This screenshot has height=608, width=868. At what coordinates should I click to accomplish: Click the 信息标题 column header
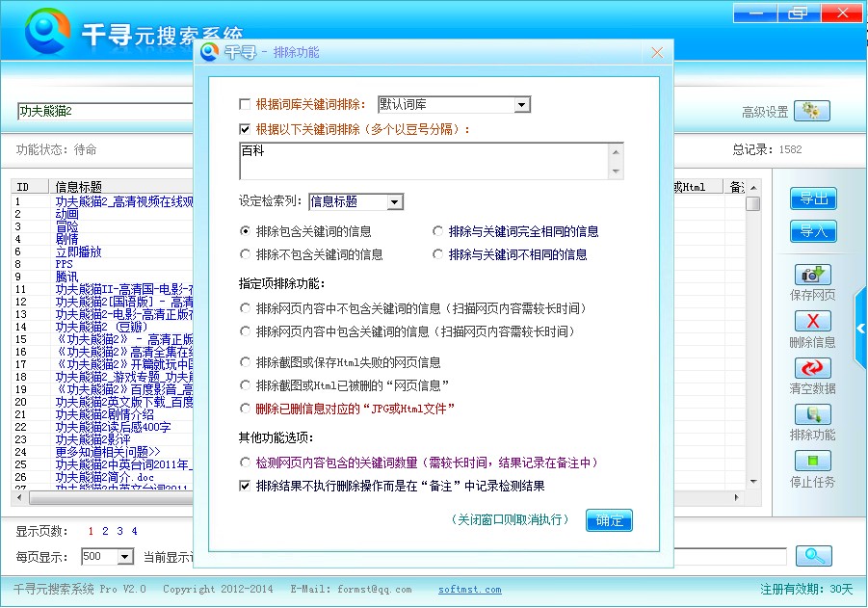(x=121, y=187)
